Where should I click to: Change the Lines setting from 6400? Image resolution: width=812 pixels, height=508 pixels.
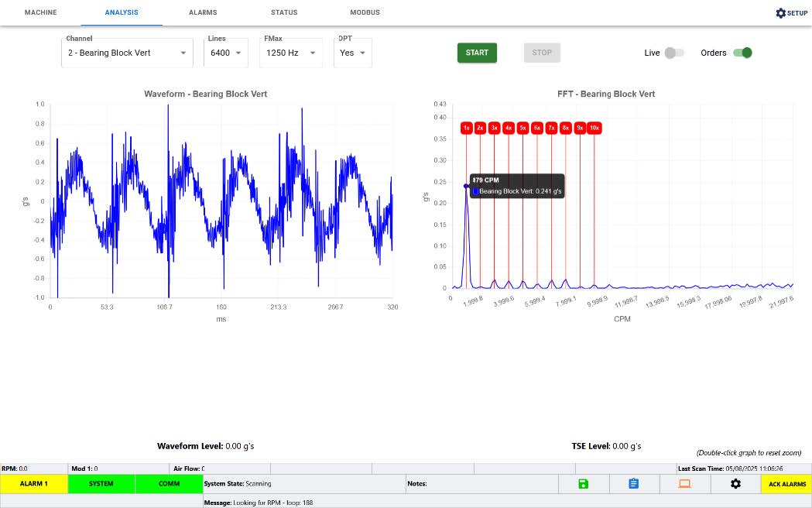point(225,53)
